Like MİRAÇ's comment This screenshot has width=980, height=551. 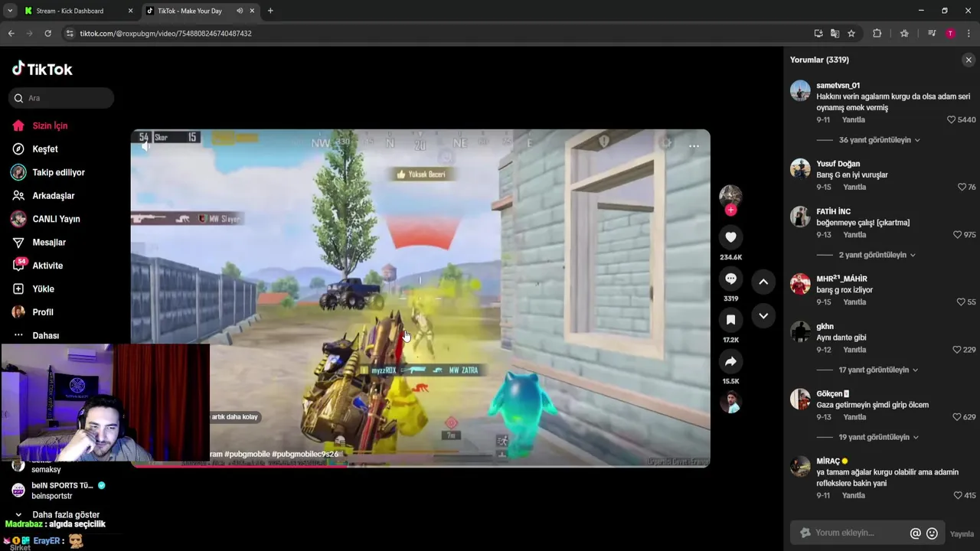click(958, 496)
